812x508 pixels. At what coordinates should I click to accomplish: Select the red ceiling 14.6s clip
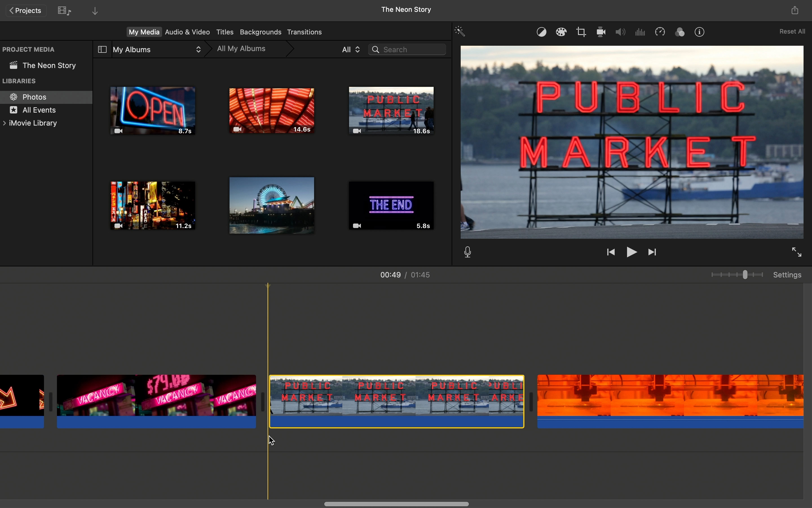point(272,111)
